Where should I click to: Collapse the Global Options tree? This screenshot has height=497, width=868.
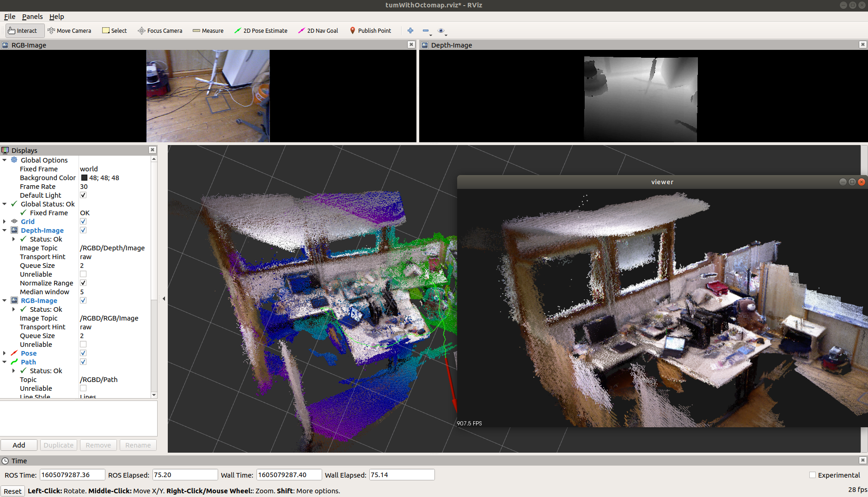click(x=5, y=160)
